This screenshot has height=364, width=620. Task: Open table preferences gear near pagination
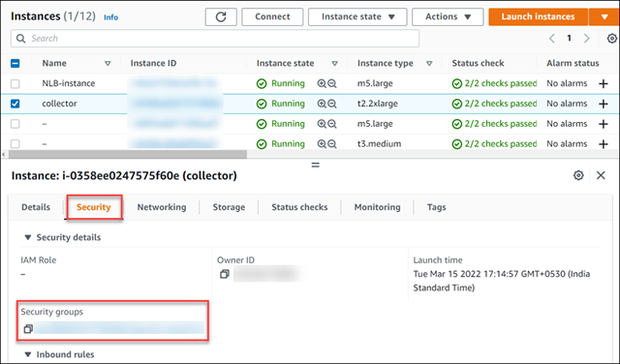(612, 39)
